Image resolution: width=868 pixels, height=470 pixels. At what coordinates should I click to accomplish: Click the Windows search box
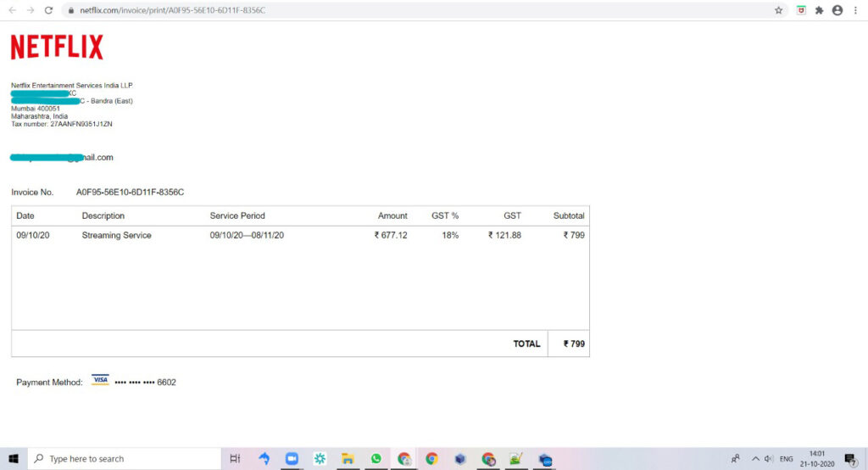pos(125,459)
